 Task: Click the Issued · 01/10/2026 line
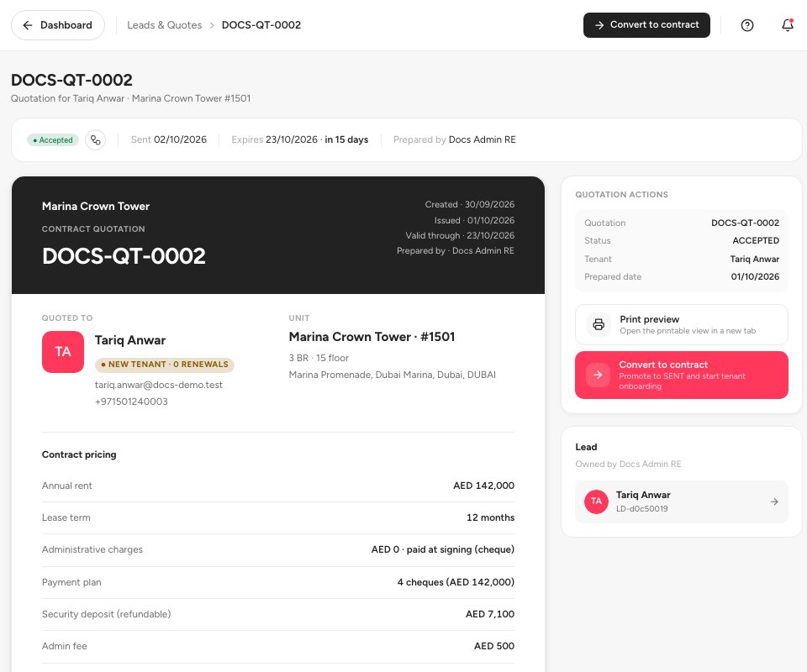click(x=474, y=220)
